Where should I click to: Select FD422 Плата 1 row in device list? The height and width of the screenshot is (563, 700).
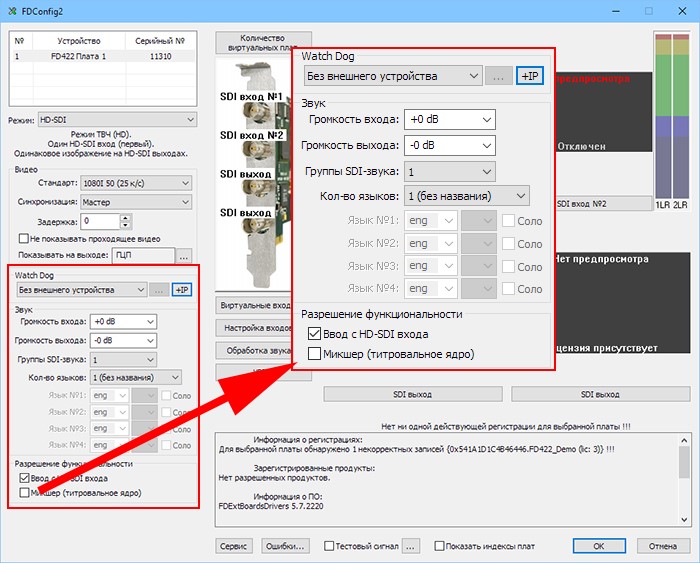103,56
